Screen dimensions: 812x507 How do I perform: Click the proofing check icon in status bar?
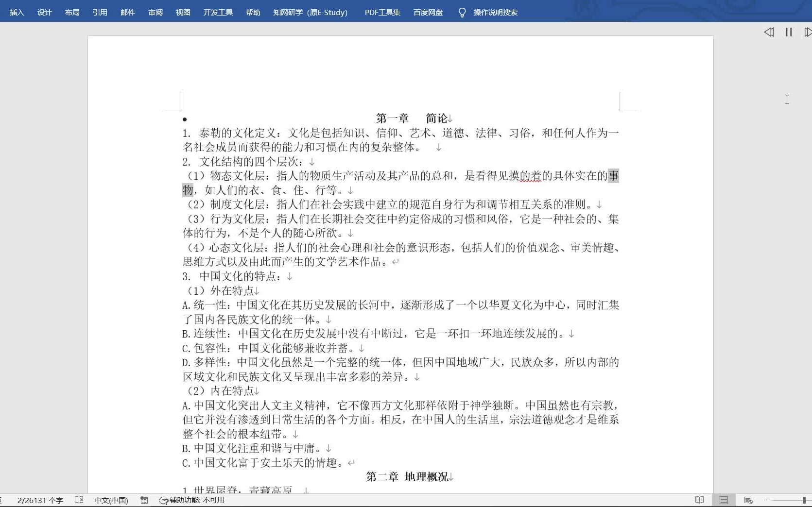(x=79, y=500)
